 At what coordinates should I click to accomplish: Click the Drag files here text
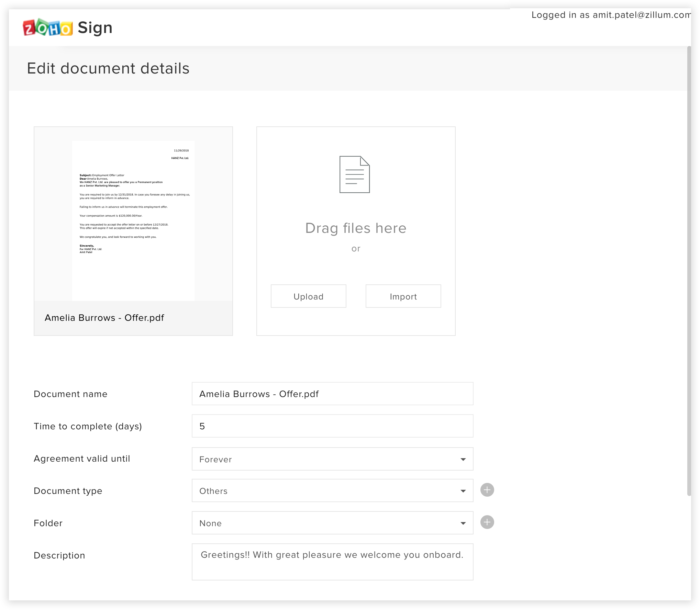pos(356,228)
